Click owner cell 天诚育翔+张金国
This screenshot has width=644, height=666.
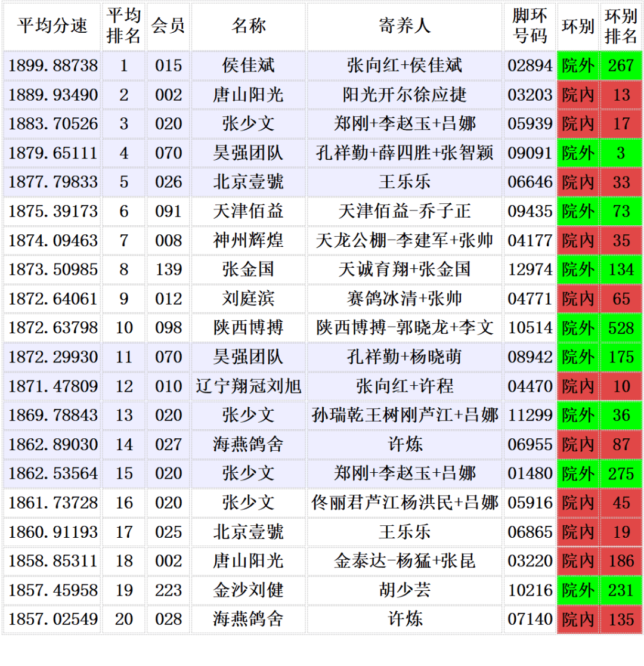(x=404, y=270)
